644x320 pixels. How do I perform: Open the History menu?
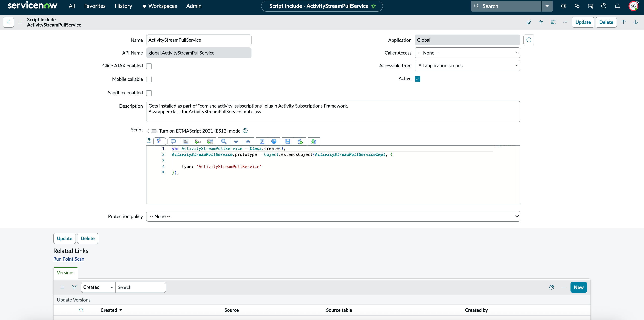[x=123, y=6]
